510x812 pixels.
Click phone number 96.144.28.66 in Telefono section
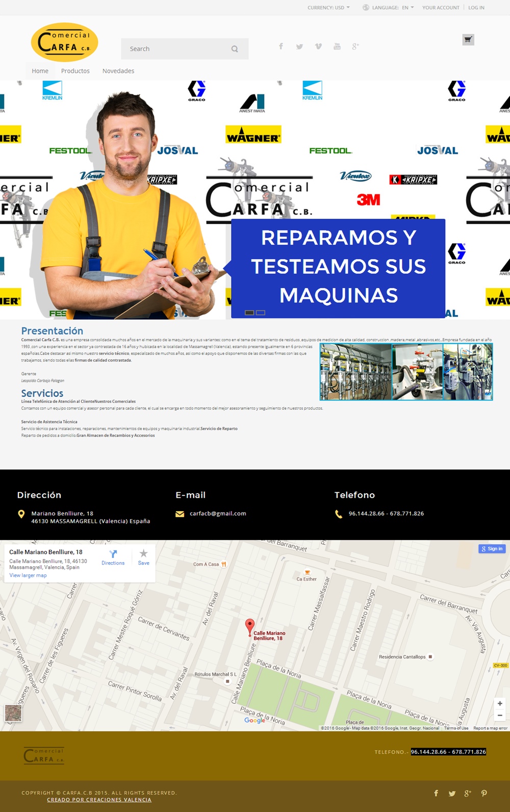coord(367,514)
